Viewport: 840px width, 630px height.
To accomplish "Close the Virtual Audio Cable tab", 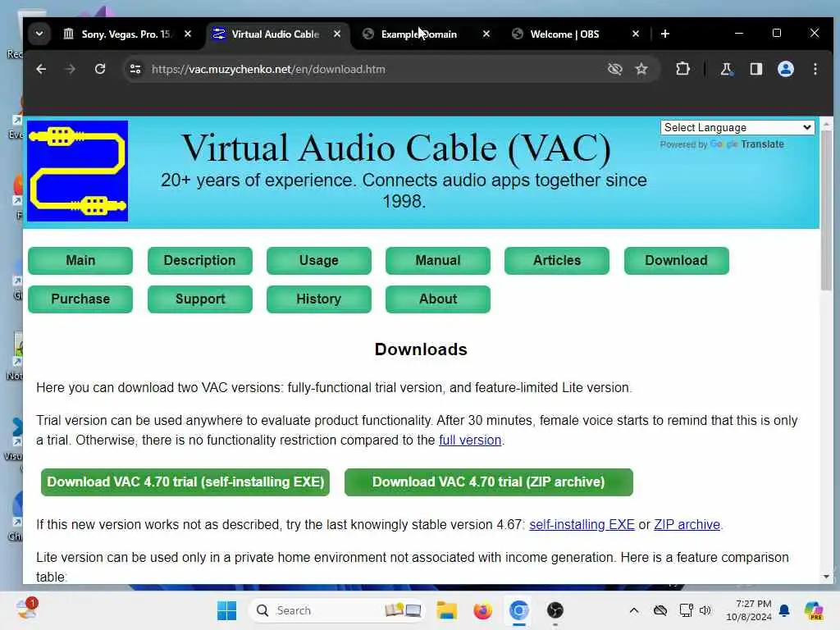I will pos(337,34).
